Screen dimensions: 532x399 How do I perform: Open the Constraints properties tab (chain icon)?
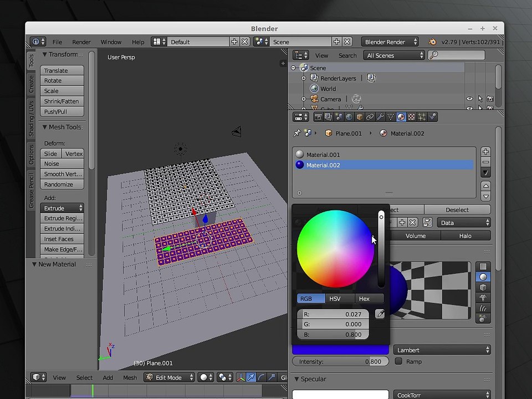pyautogui.click(x=370, y=117)
